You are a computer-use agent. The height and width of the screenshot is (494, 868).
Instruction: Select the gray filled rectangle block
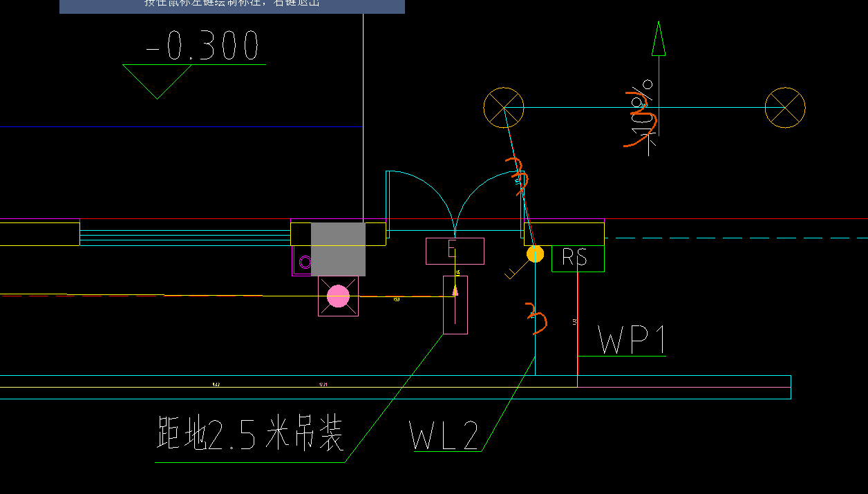338,249
